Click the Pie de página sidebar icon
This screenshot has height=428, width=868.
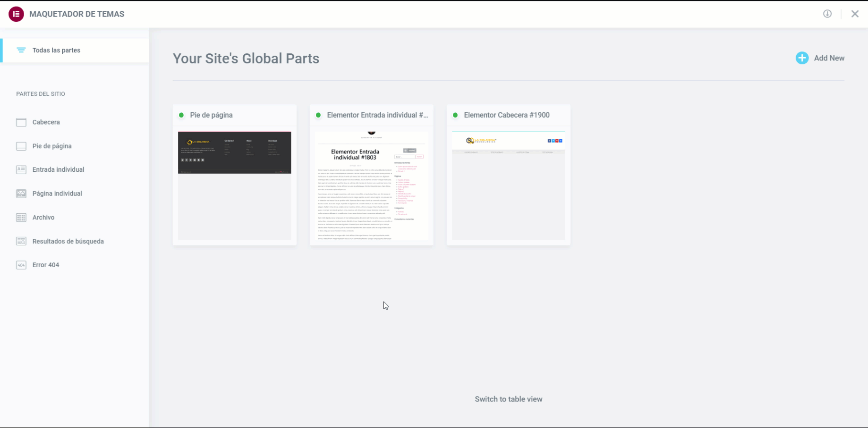point(21,146)
